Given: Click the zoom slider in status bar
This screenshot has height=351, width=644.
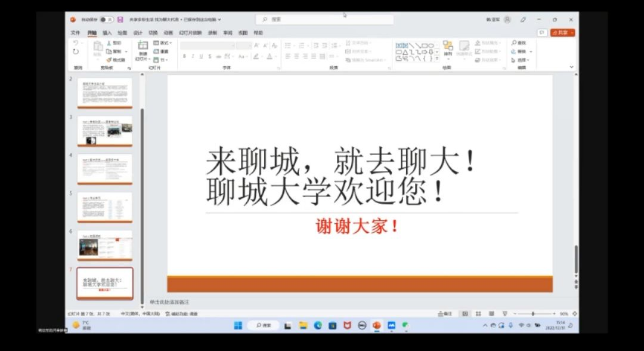Looking at the screenshot, I should 532,313.
